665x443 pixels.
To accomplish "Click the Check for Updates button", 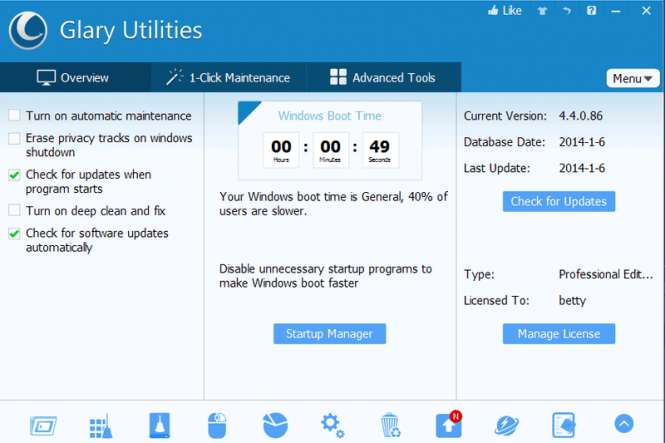I will (x=559, y=201).
